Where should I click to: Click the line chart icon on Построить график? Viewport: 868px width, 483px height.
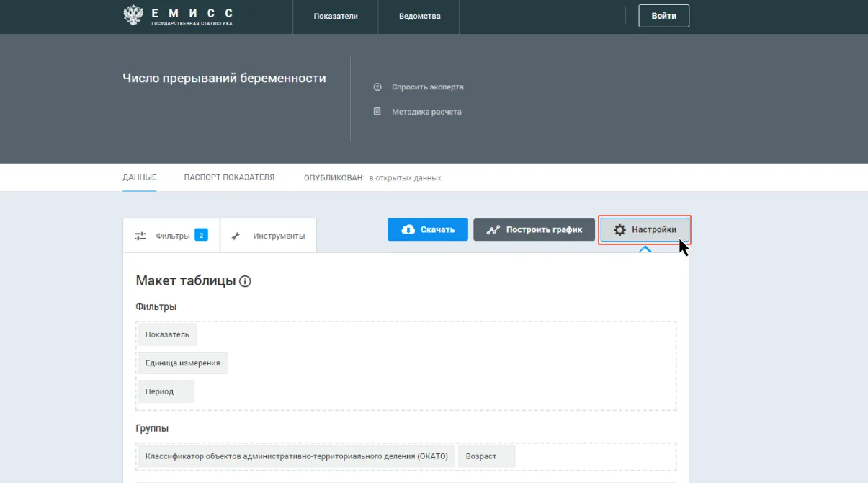coord(493,230)
